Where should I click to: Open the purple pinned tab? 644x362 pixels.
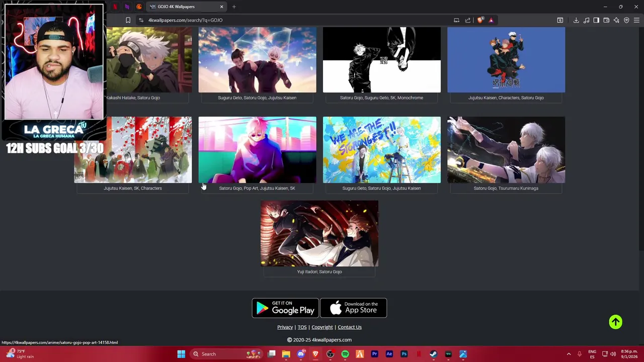127,7
